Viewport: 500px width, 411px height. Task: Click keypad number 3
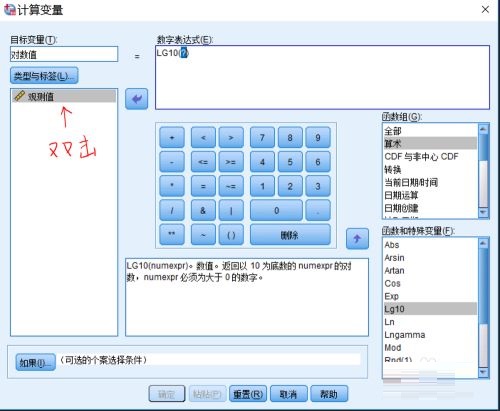pyautogui.click(x=318, y=186)
